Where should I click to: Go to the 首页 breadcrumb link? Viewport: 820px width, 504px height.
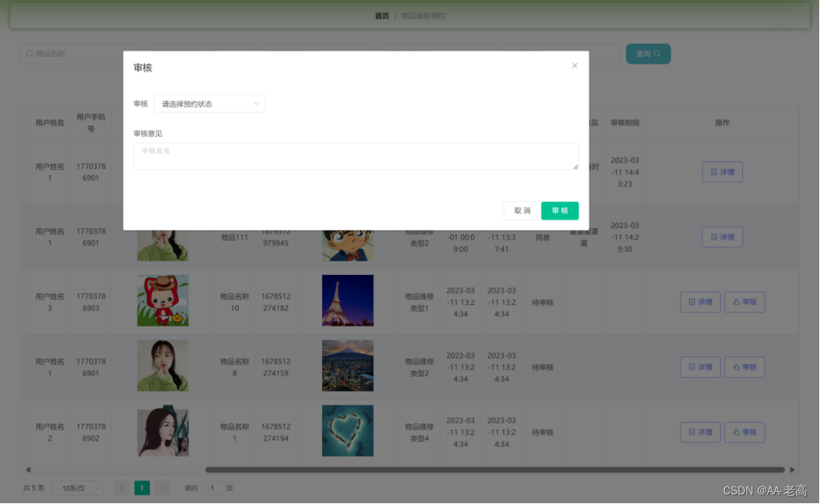coord(381,16)
